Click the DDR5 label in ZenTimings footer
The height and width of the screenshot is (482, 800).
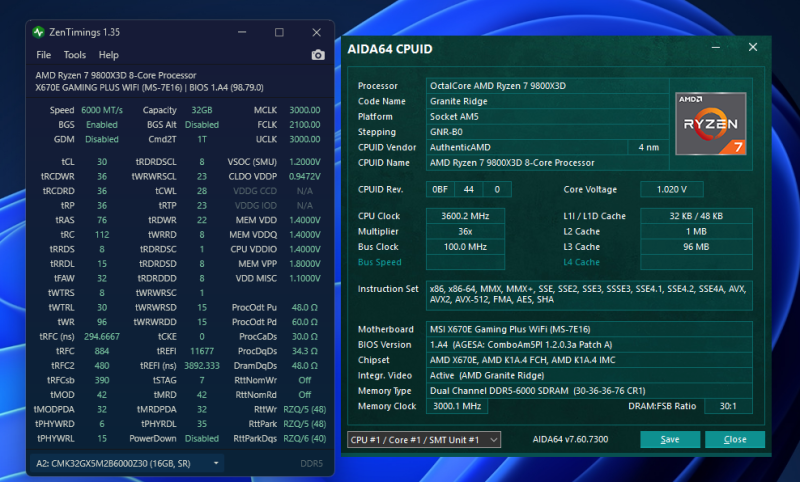(x=311, y=464)
